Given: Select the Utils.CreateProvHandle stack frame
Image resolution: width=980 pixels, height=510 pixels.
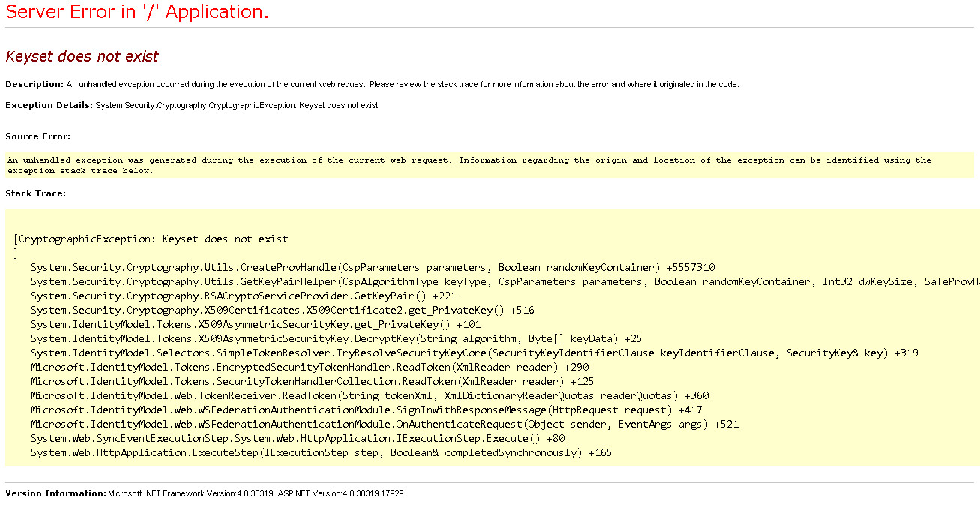Looking at the screenshot, I should tap(367, 267).
